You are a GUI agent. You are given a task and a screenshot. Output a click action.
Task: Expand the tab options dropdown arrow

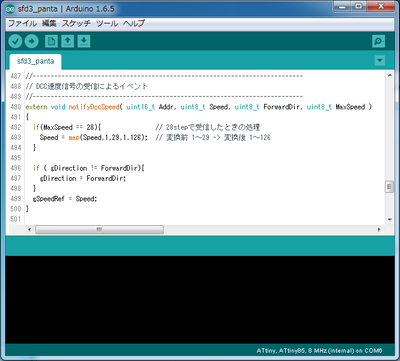pyautogui.click(x=380, y=60)
